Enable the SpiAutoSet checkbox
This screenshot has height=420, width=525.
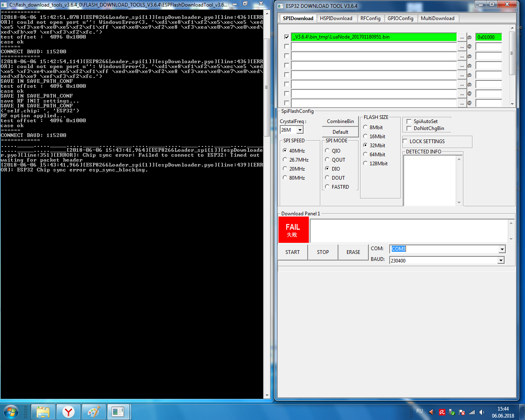tap(409, 121)
